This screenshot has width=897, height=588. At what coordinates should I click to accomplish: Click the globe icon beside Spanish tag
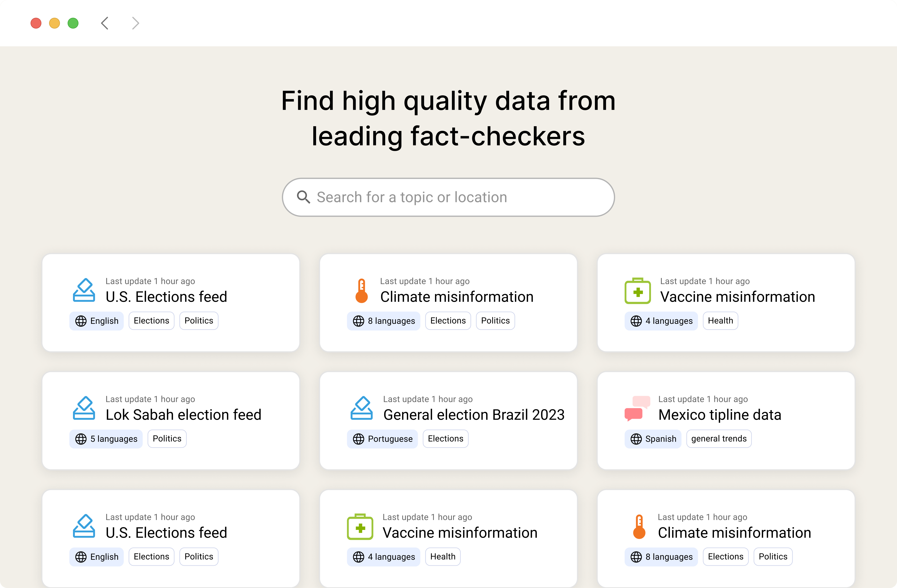click(x=636, y=439)
